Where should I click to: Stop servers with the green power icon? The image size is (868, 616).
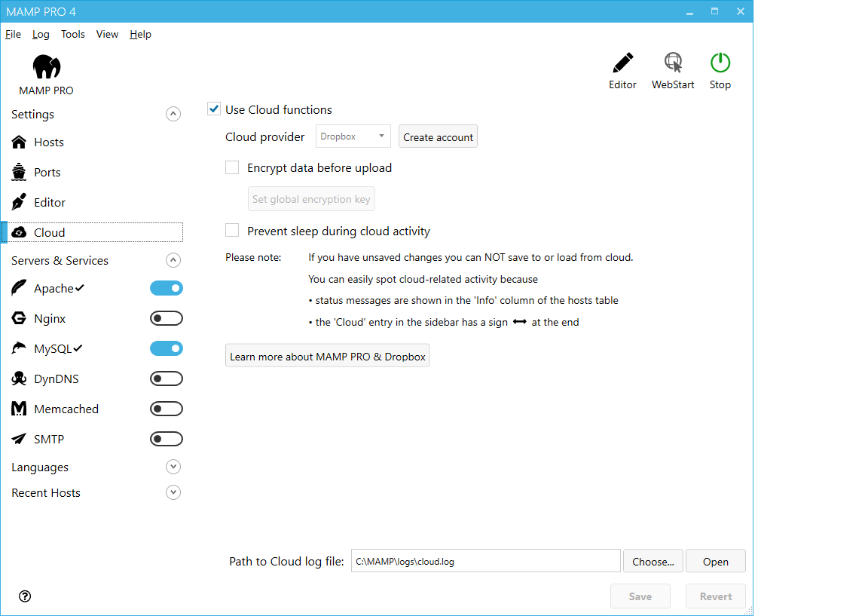point(720,63)
